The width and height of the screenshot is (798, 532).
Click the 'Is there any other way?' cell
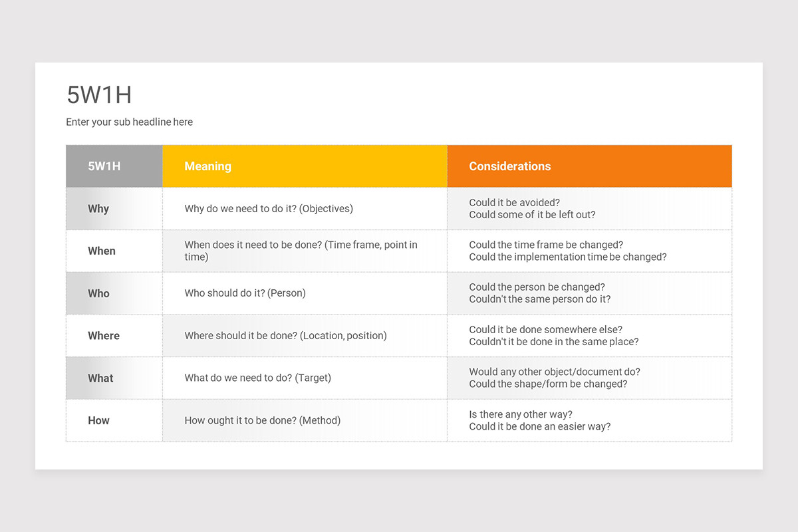click(x=590, y=420)
